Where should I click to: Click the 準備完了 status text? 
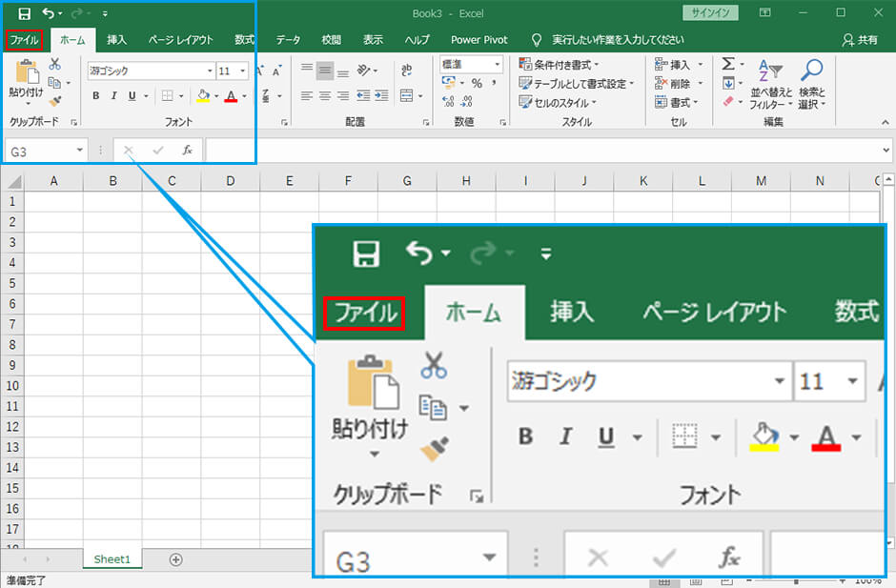(27, 580)
